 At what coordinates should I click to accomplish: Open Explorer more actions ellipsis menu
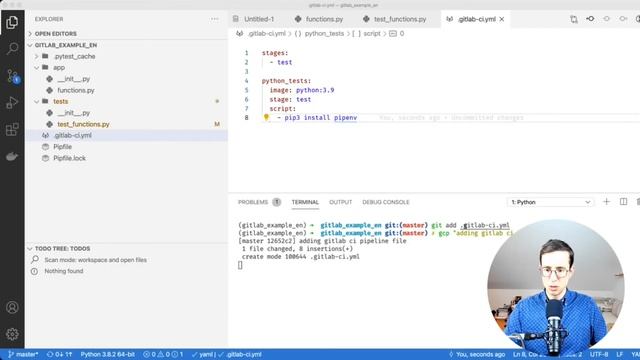(215, 19)
